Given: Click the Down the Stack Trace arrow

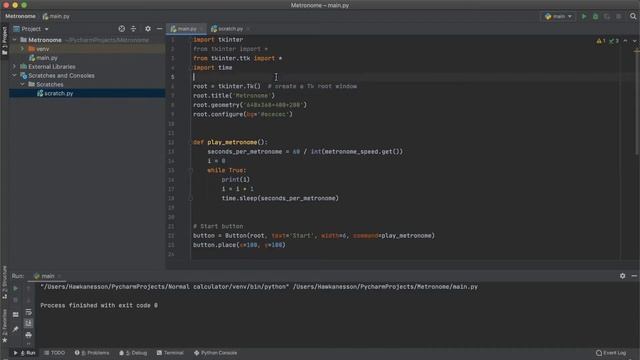Looking at the screenshot, I should point(29,300).
